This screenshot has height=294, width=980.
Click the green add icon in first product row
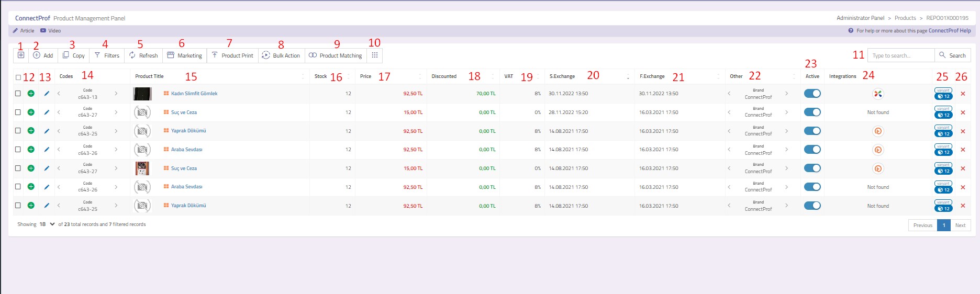(31, 94)
